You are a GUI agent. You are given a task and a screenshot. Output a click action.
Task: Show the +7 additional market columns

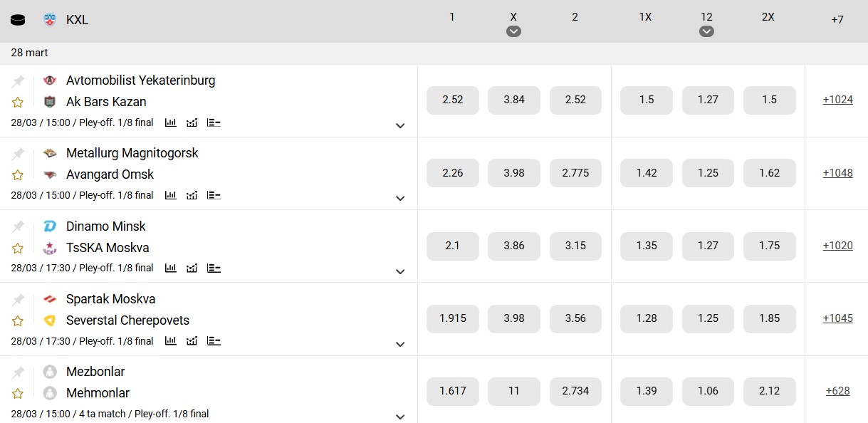[x=837, y=20]
